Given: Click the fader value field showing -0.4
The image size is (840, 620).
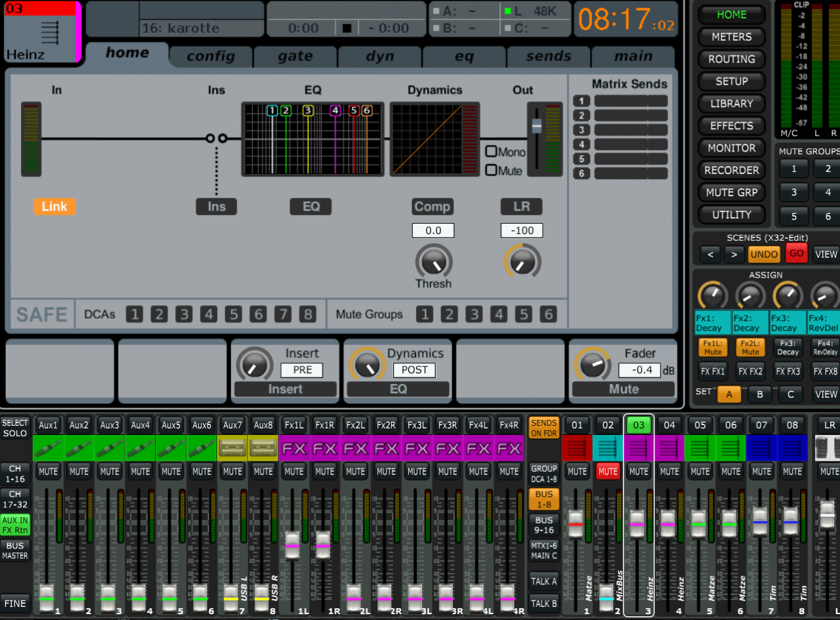Looking at the screenshot, I should (639, 370).
